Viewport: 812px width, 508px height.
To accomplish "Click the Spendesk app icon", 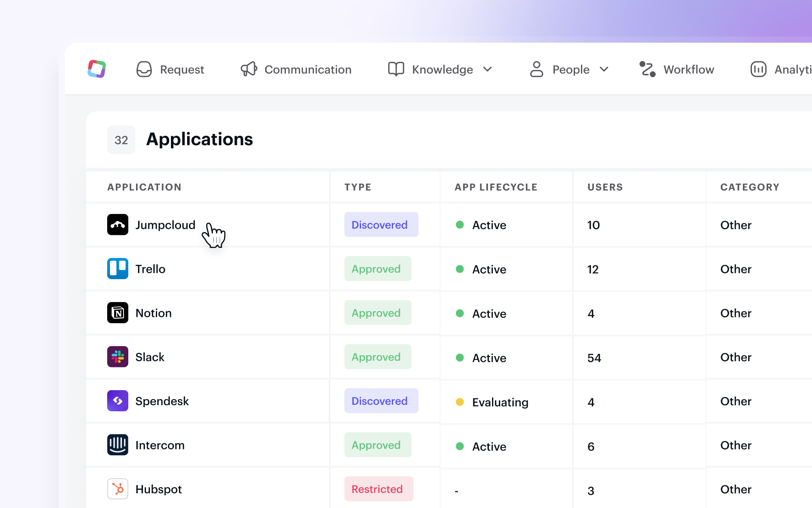I will click(118, 401).
